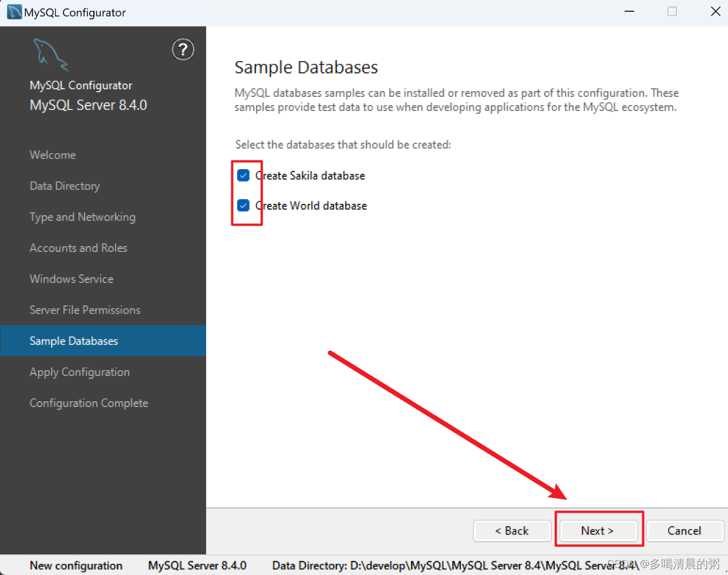
Task: Click 'New configuration' in status bar
Action: tap(76, 566)
